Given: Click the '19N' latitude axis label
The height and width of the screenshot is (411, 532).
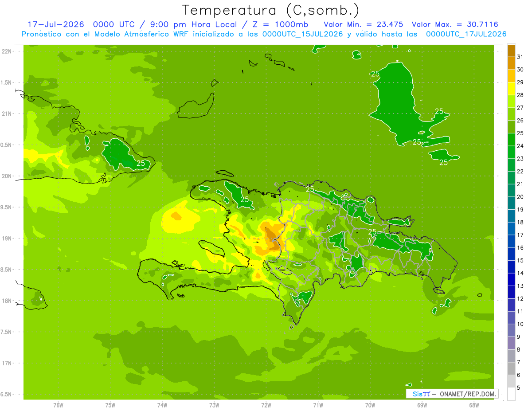Looking at the screenshot, I should click(7, 239).
